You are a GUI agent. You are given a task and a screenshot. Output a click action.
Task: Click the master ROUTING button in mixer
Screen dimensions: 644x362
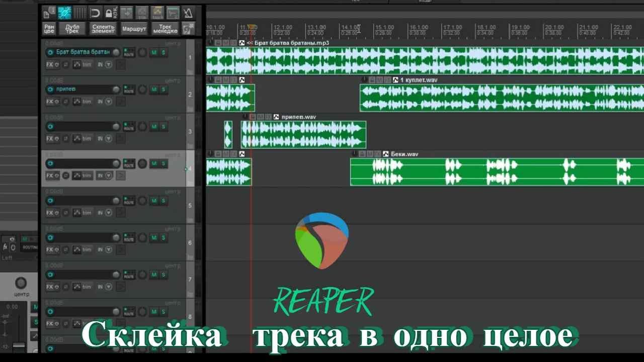click(x=29, y=247)
